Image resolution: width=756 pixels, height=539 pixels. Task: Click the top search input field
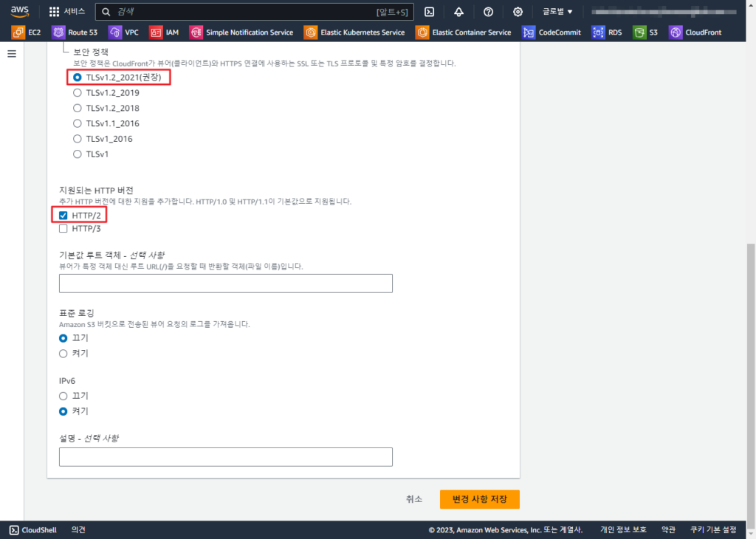click(254, 12)
